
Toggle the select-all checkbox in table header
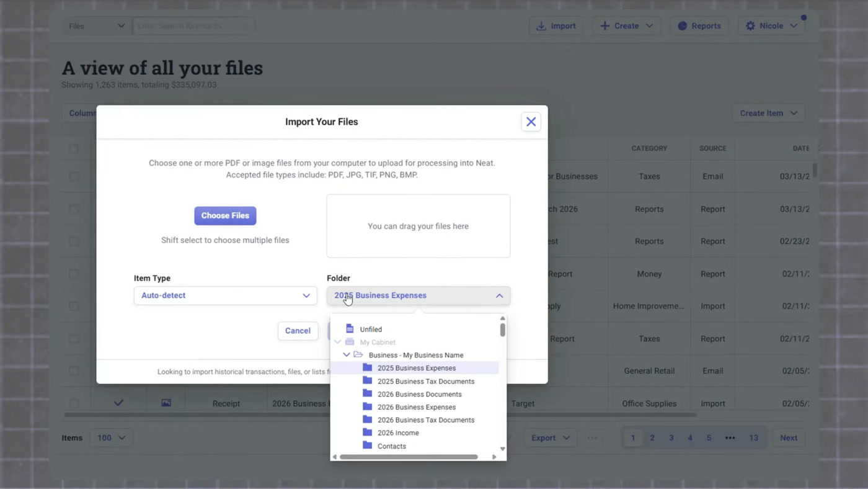[74, 148]
